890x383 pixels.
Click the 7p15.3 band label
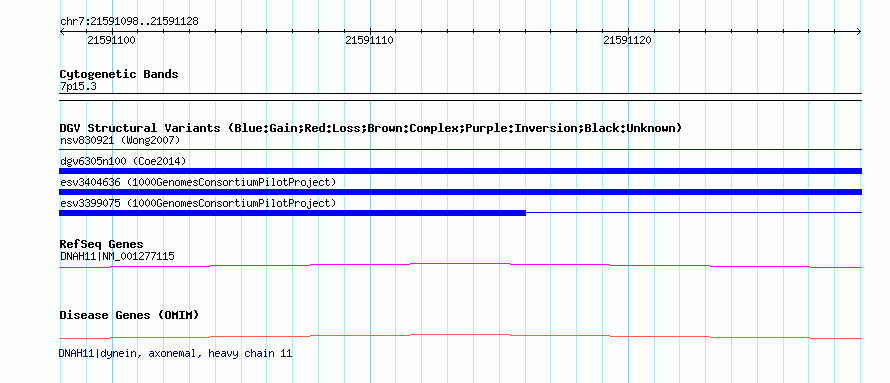coord(78,86)
